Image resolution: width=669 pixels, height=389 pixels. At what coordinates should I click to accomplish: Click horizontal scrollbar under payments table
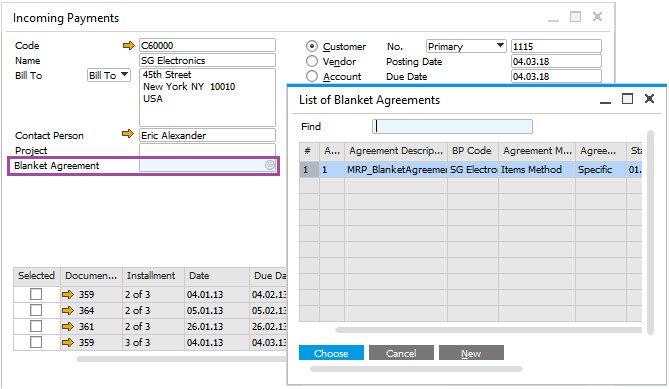pos(181,359)
